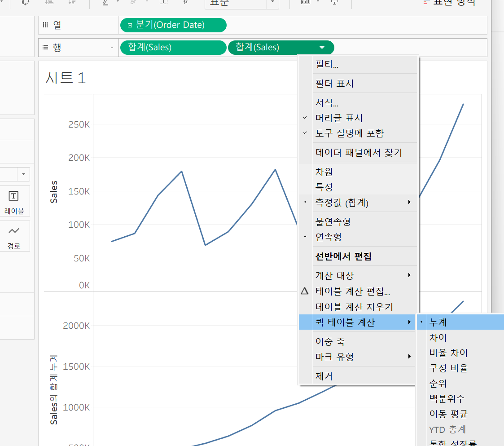Click the 열 columns shelf icon

pos(45,25)
